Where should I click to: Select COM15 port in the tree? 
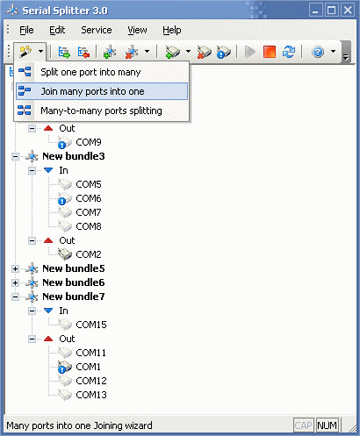click(91, 325)
